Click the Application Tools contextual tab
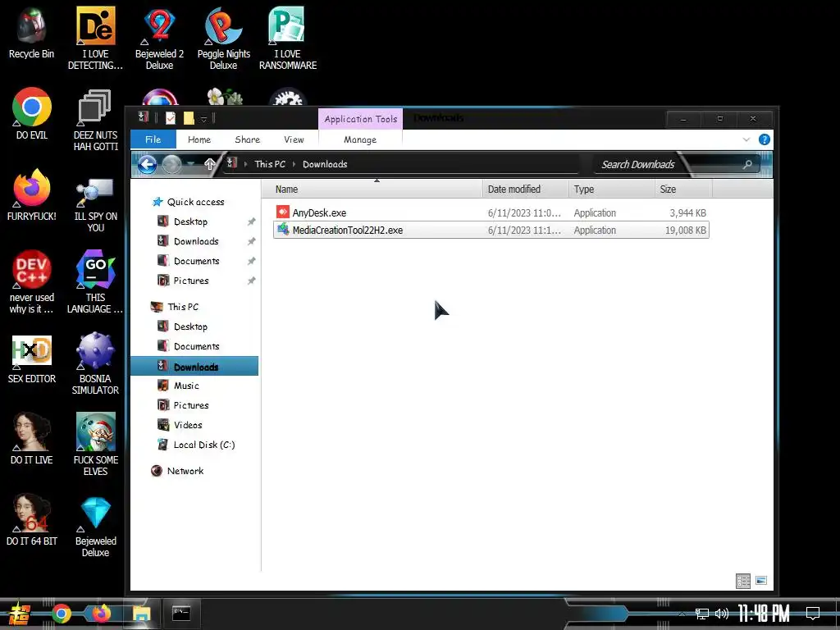The width and height of the screenshot is (840, 630). 361,119
